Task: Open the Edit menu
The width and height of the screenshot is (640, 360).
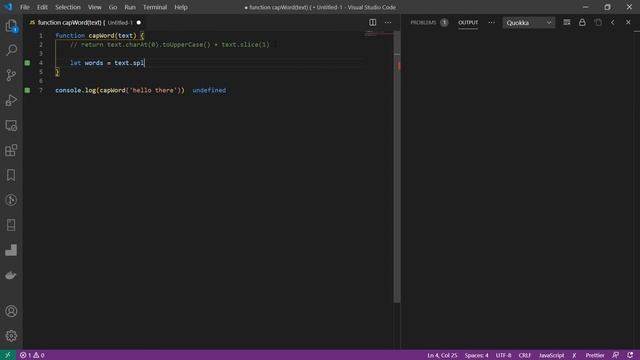Action: coord(42,7)
